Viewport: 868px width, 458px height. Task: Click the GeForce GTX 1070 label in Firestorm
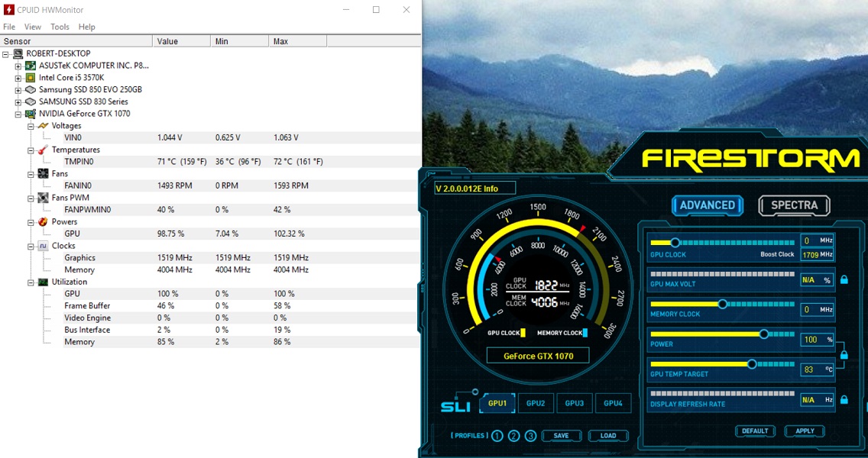538,356
